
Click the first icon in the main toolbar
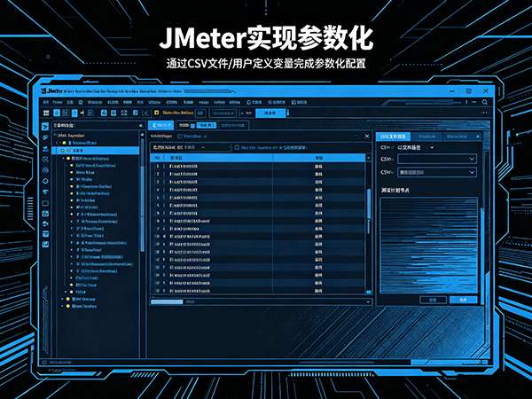tap(45, 113)
